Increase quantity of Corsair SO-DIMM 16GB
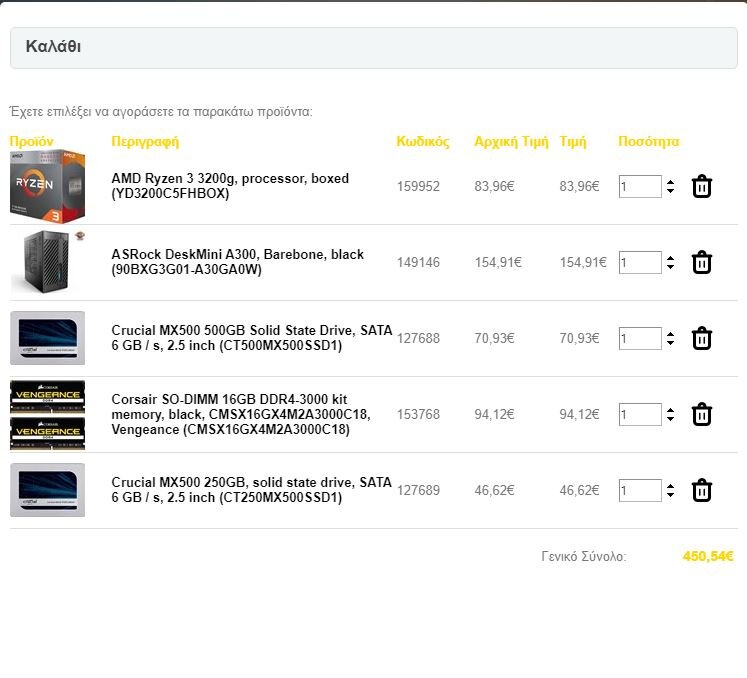Image resolution: width=747 pixels, height=678 pixels. (670, 410)
